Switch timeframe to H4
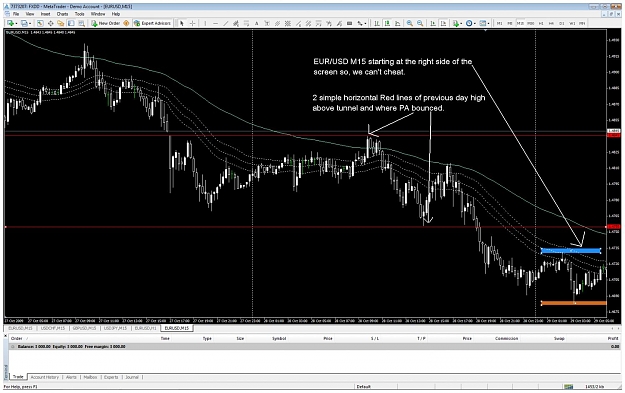 click(551, 23)
